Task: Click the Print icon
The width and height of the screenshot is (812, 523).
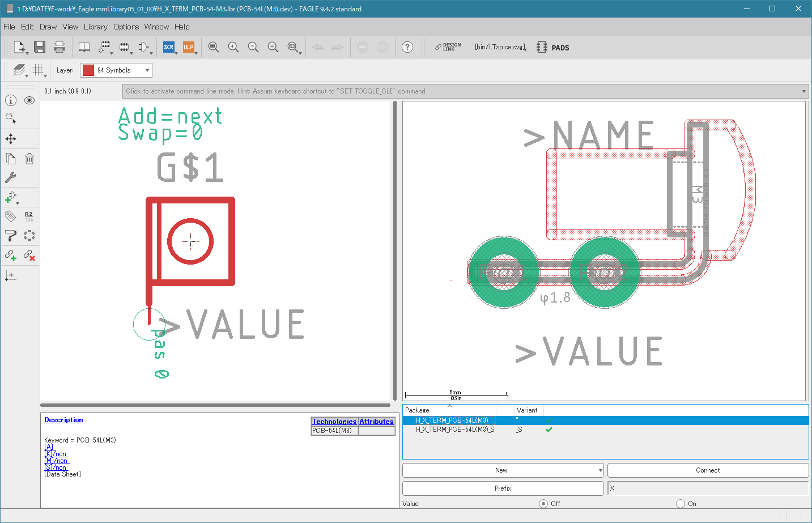Action: point(59,47)
